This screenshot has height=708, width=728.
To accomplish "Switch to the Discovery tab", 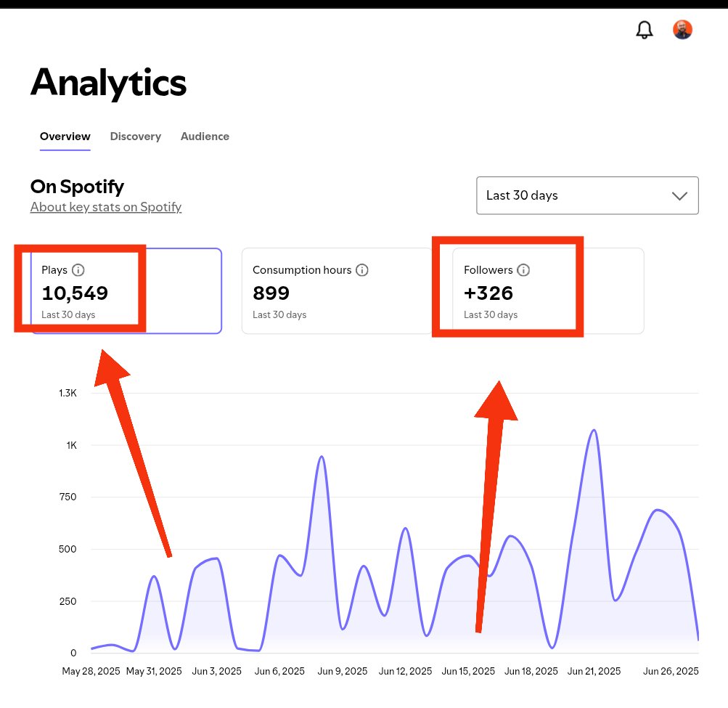I will pos(136,137).
